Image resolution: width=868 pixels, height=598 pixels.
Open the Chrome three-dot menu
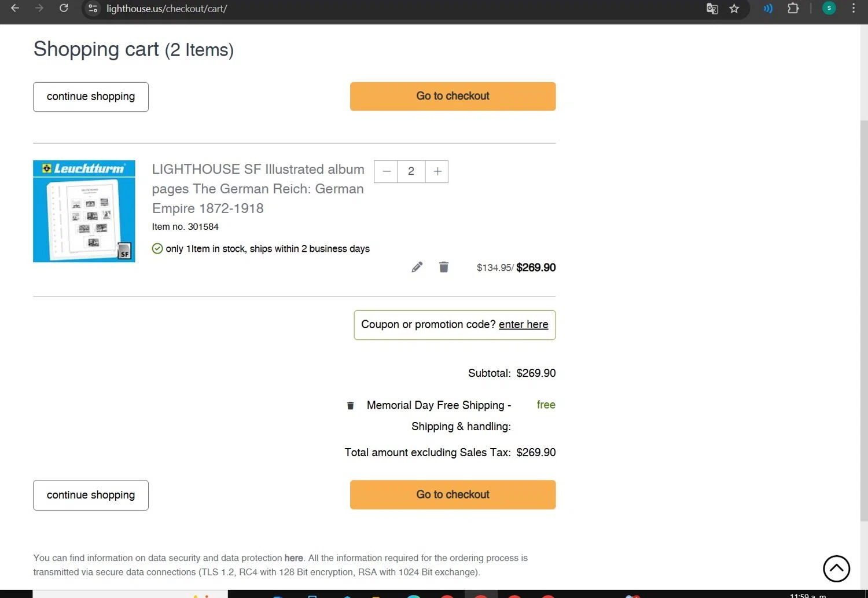click(854, 8)
